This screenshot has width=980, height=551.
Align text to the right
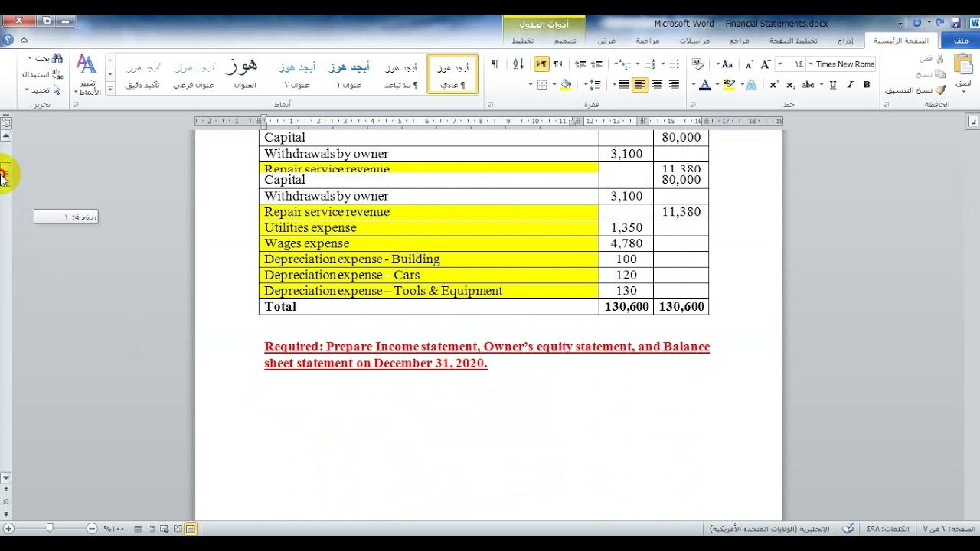pyautogui.click(x=674, y=85)
